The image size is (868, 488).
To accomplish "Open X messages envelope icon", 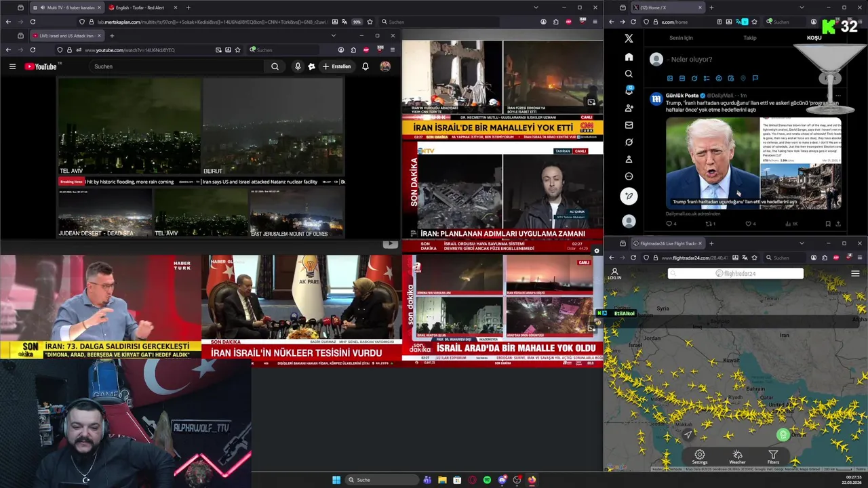I will point(629,125).
